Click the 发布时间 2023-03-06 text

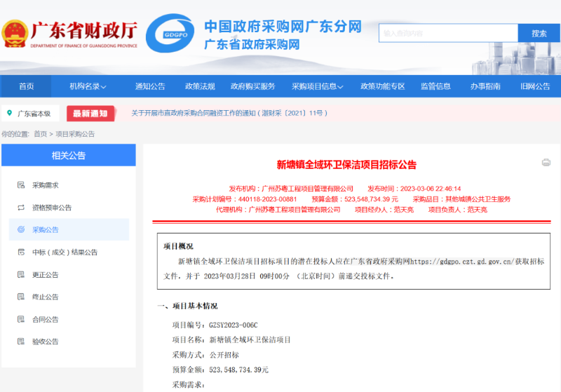414,189
